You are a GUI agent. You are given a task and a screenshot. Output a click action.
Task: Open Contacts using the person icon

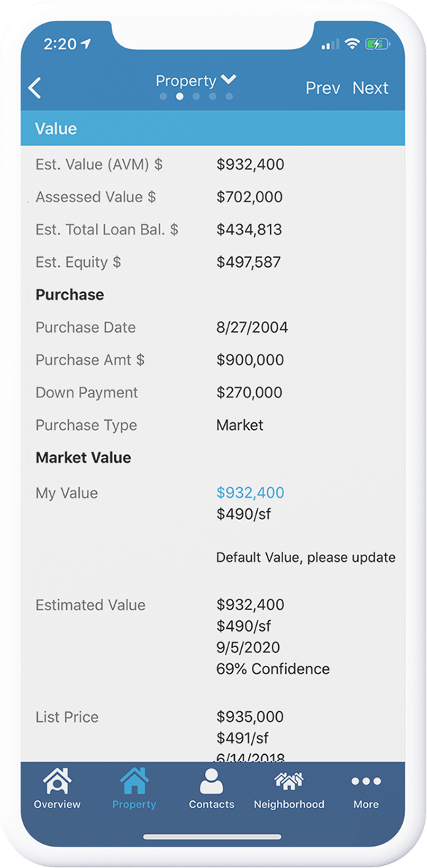coord(211,778)
